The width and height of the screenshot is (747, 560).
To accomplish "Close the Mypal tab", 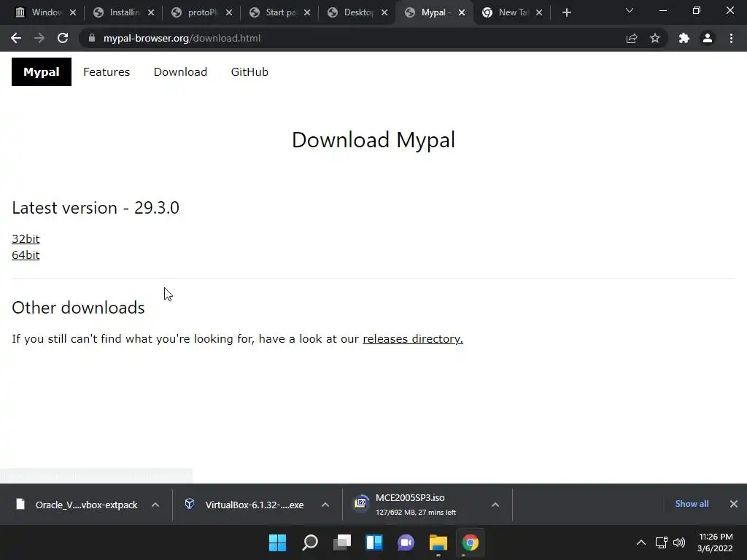I will click(462, 13).
